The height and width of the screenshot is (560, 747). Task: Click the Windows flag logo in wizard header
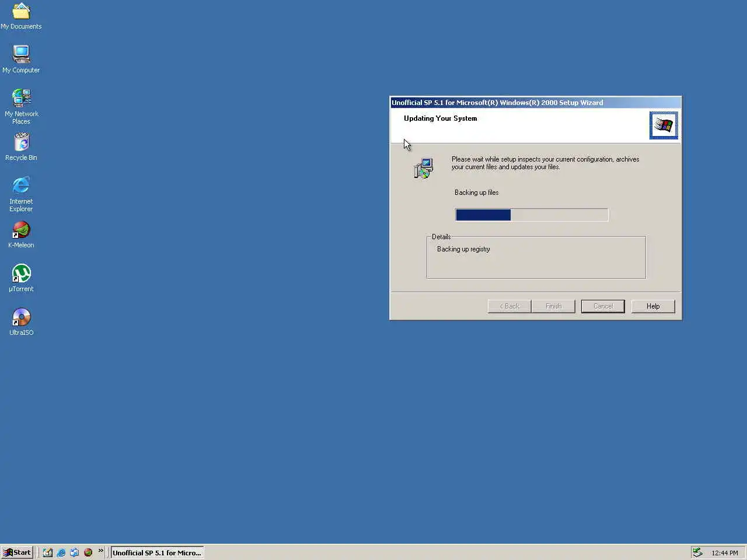tap(664, 125)
